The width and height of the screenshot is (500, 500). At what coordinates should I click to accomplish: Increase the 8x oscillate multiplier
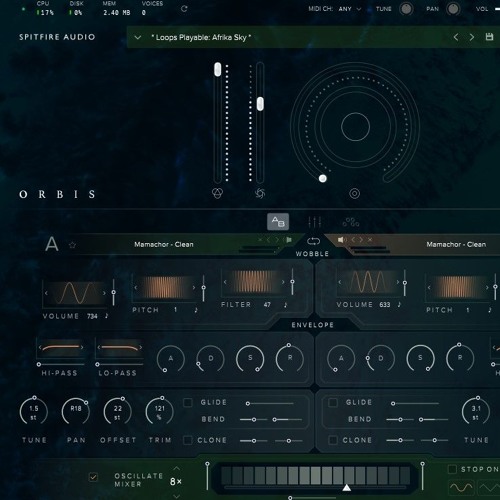coord(177,468)
